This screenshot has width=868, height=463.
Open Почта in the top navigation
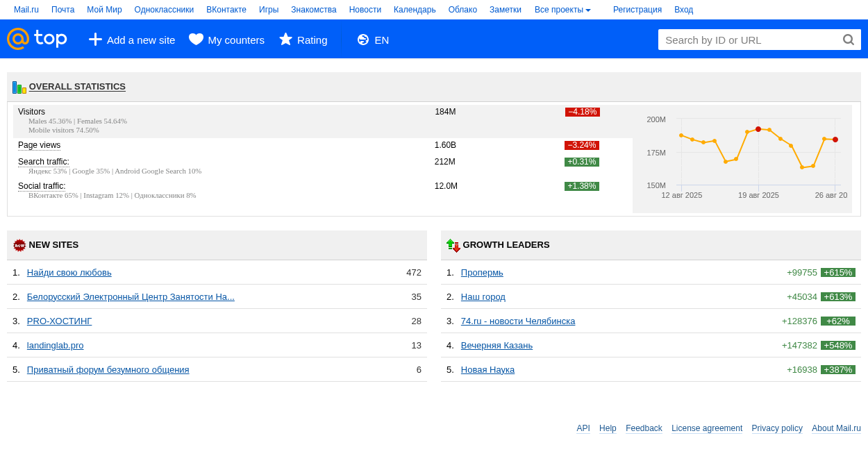pyautogui.click(x=63, y=10)
